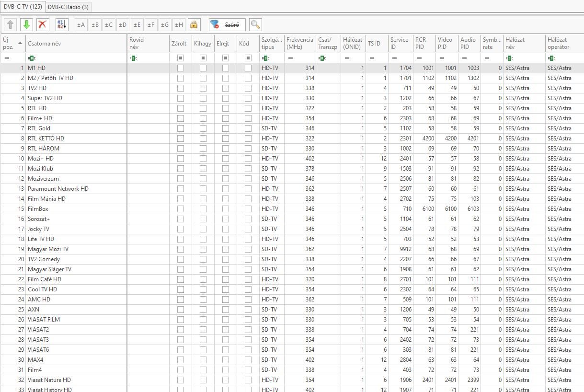Open equals filter operator for Új poz.
Screen dimensions: 584x392
click(7, 58)
